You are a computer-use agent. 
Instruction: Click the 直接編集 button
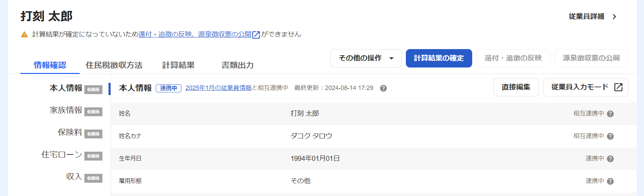point(516,87)
